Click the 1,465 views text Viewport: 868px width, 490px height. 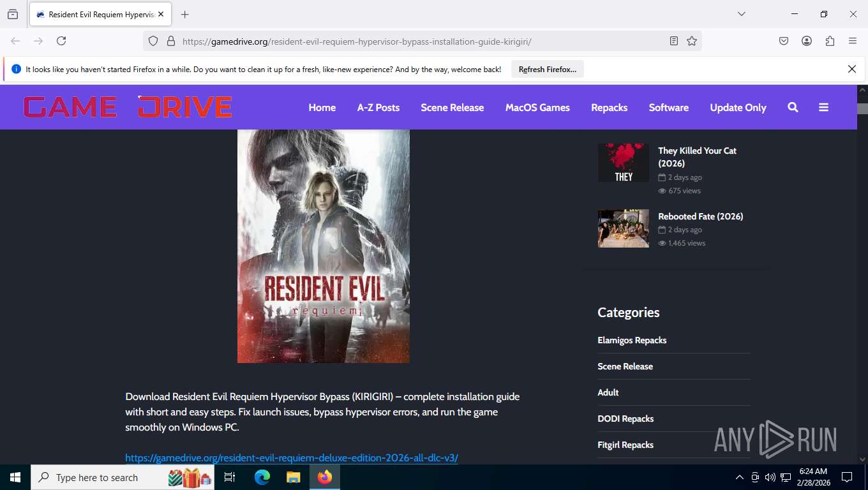tap(687, 243)
